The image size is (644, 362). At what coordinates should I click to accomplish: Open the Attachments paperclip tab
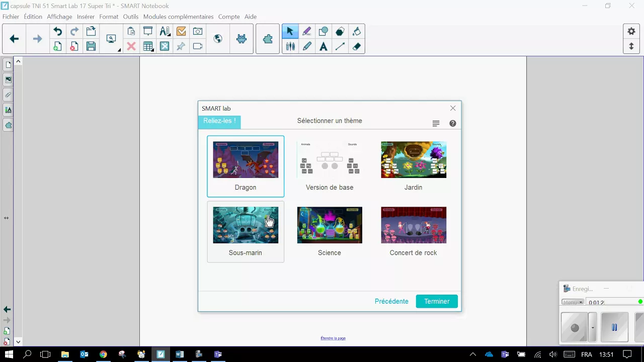tap(8, 95)
